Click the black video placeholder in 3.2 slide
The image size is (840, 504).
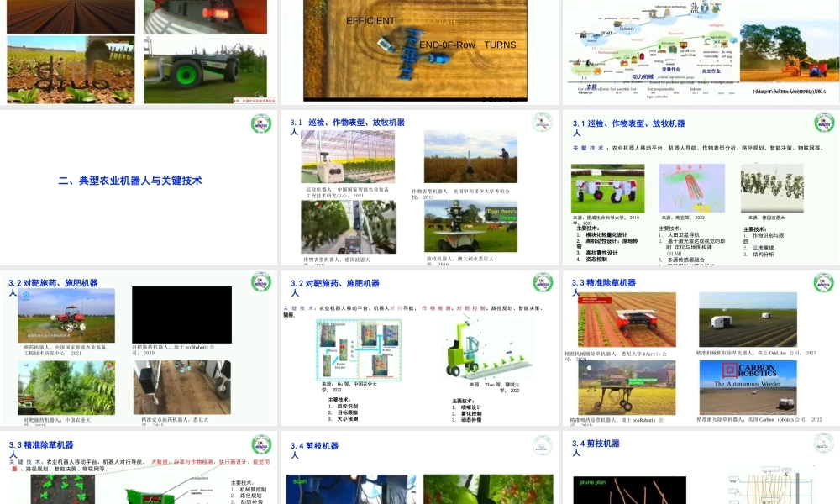click(x=181, y=315)
